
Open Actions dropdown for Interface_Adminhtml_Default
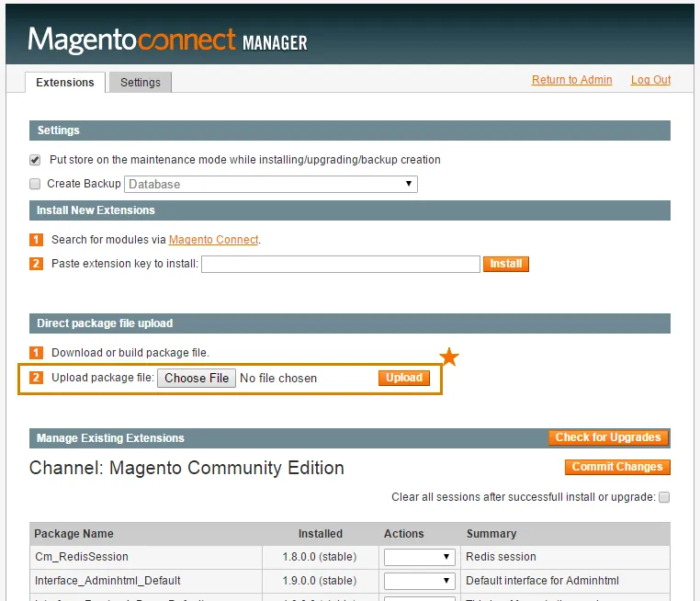coord(419,581)
